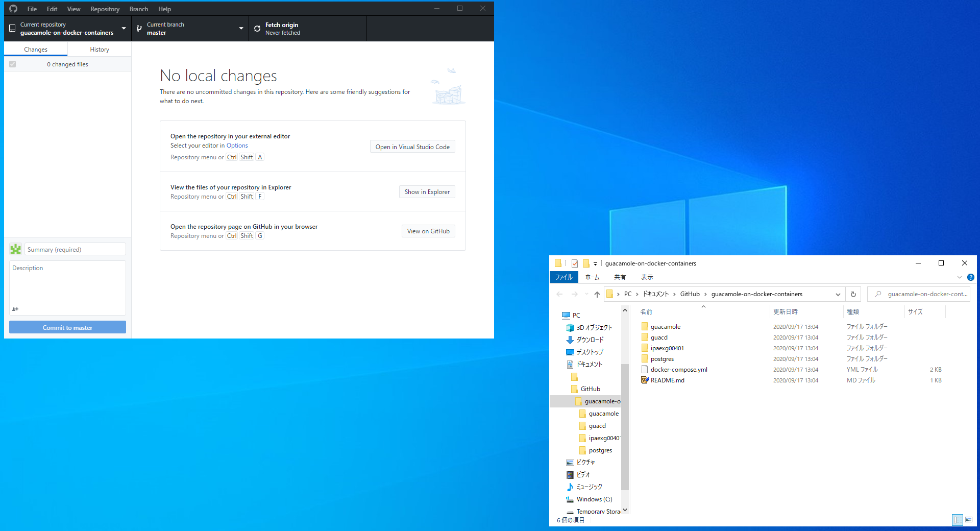Open the Help menu in GitHub Desktop
This screenshot has height=531, width=980.
[x=164, y=9]
